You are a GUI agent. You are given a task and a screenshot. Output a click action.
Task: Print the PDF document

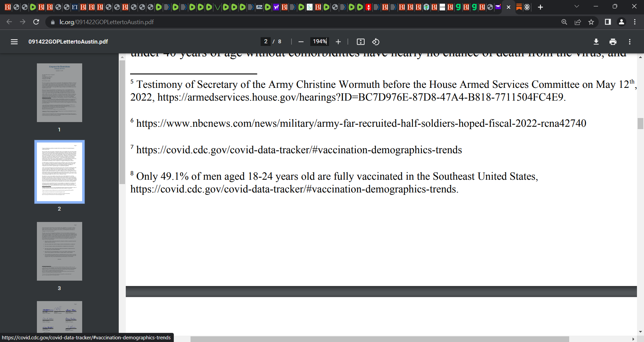pos(613,42)
